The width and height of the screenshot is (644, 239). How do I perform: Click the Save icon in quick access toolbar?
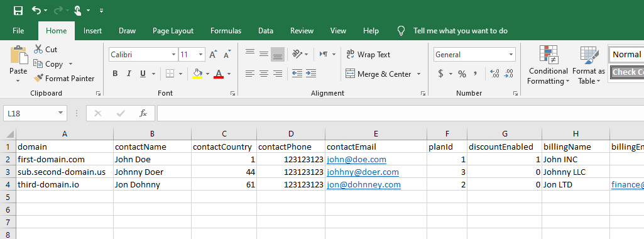click(x=18, y=10)
